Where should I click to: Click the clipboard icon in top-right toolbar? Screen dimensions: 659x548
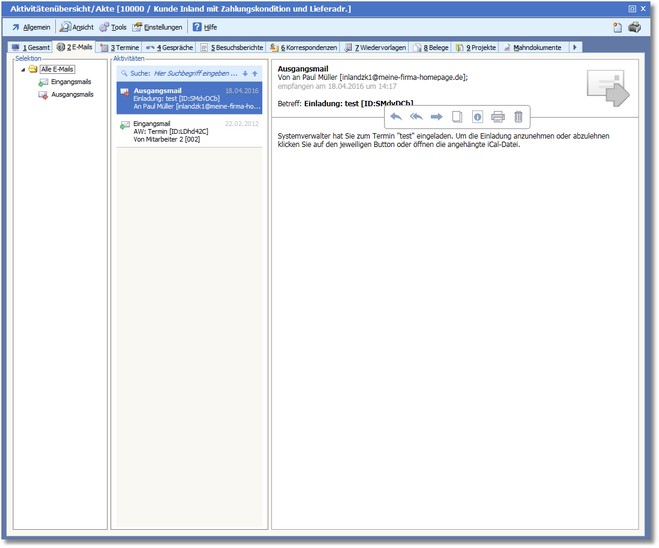tap(617, 27)
